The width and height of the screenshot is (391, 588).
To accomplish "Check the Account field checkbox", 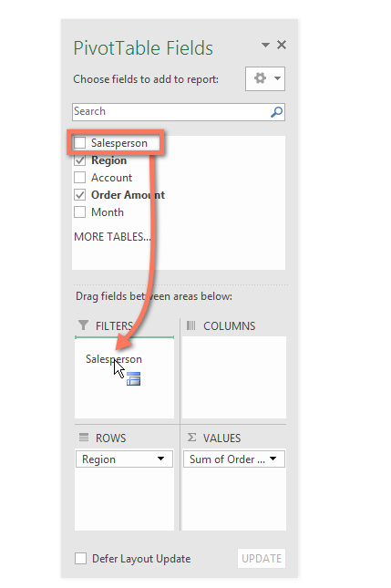I will pos(80,178).
